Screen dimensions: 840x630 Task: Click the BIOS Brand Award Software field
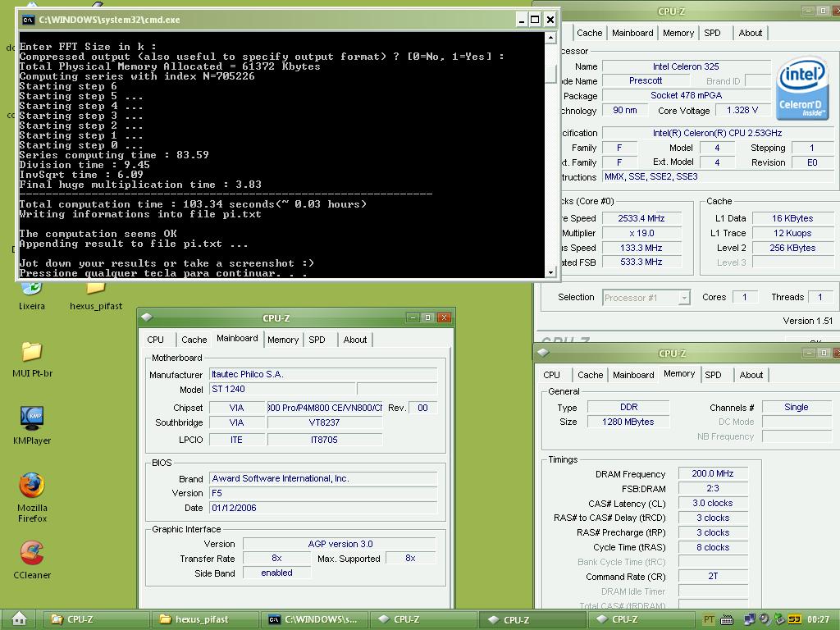[323, 478]
